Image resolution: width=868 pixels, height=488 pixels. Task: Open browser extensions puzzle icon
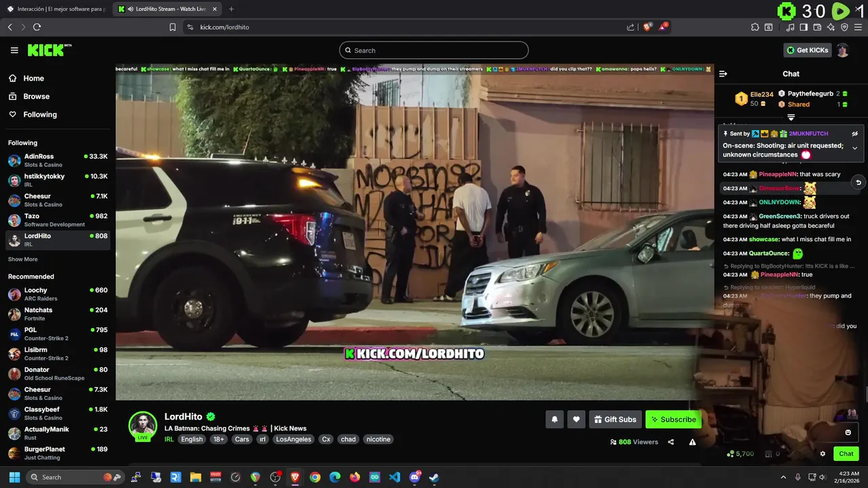755,27
